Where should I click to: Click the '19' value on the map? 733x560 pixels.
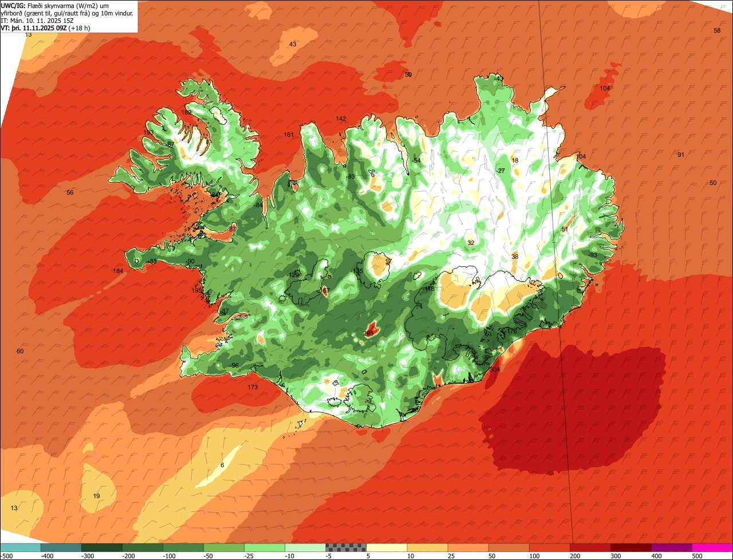(x=96, y=496)
